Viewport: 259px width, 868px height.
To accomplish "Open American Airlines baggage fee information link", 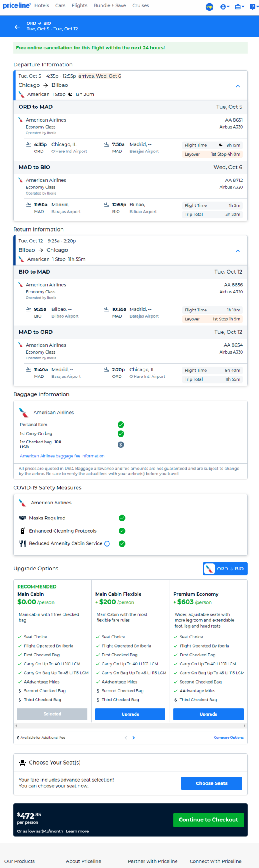I will tap(62, 456).
